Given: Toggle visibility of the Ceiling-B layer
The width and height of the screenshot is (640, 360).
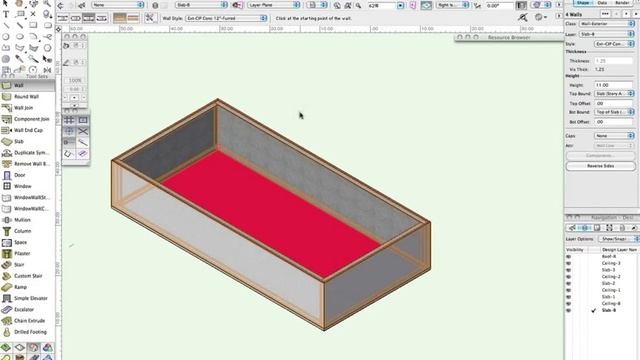Looking at the screenshot, I should (x=569, y=304).
